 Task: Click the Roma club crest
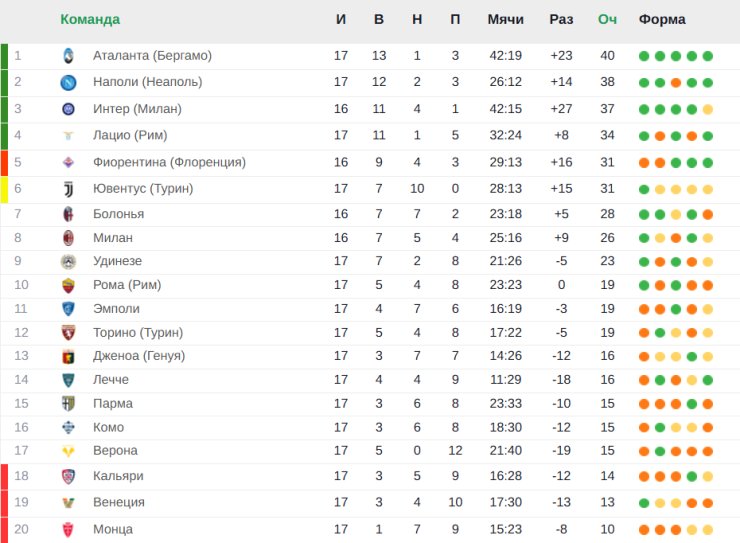tap(68, 285)
